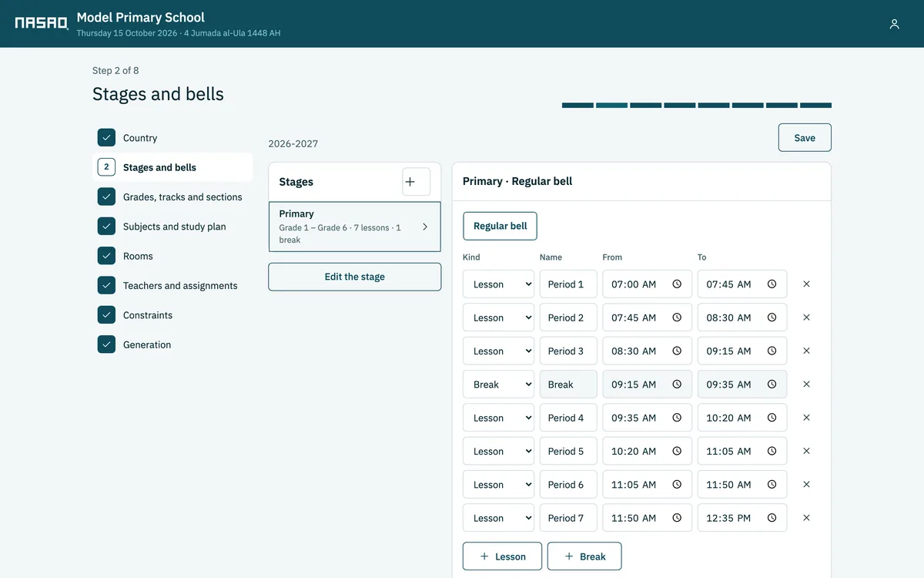Remove the Period 5 row
Image resolution: width=924 pixels, height=578 pixels.
coord(806,451)
